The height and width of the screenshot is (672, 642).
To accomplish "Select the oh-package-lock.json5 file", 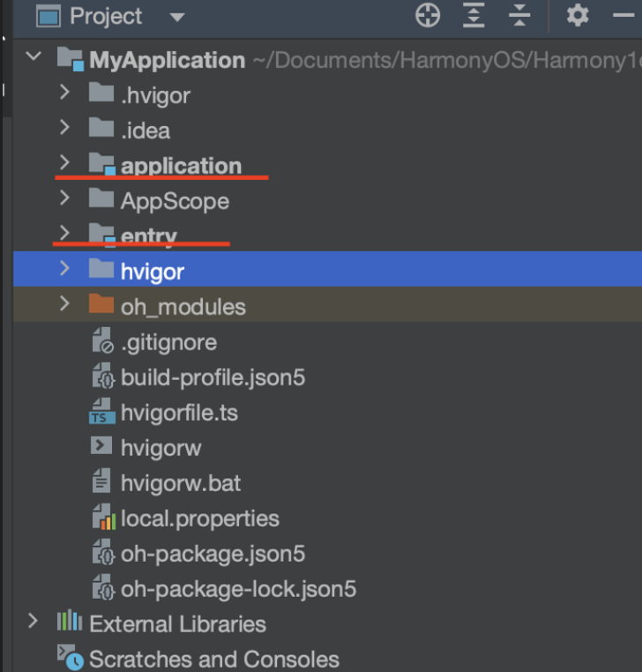I will (x=238, y=589).
